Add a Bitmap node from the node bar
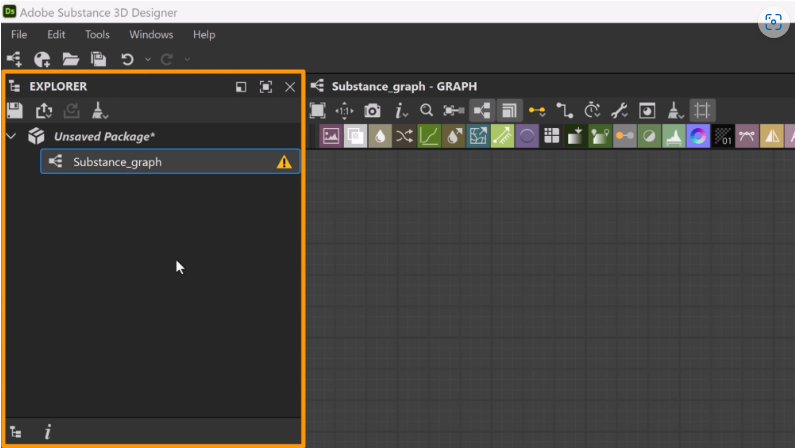 tap(331, 136)
